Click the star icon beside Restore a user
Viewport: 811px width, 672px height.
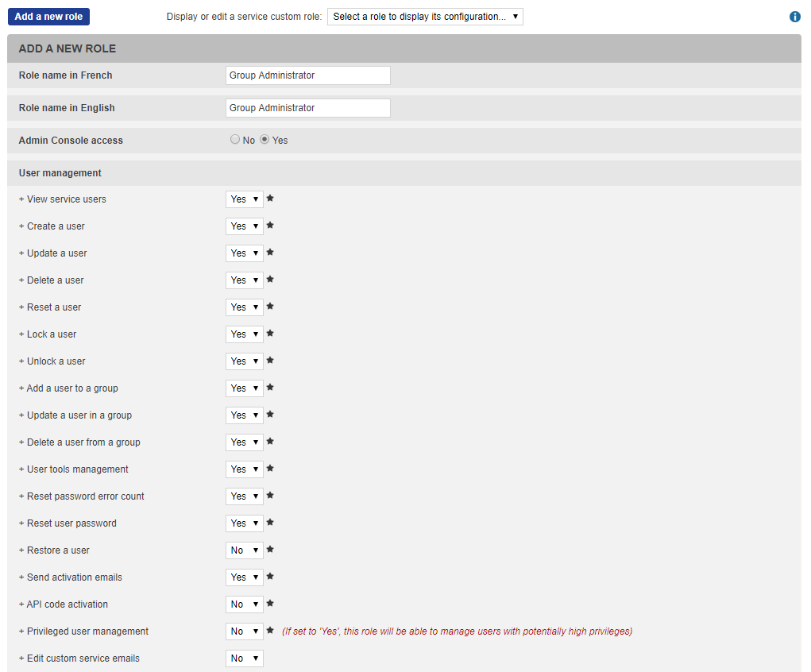click(x=270, y=550)
